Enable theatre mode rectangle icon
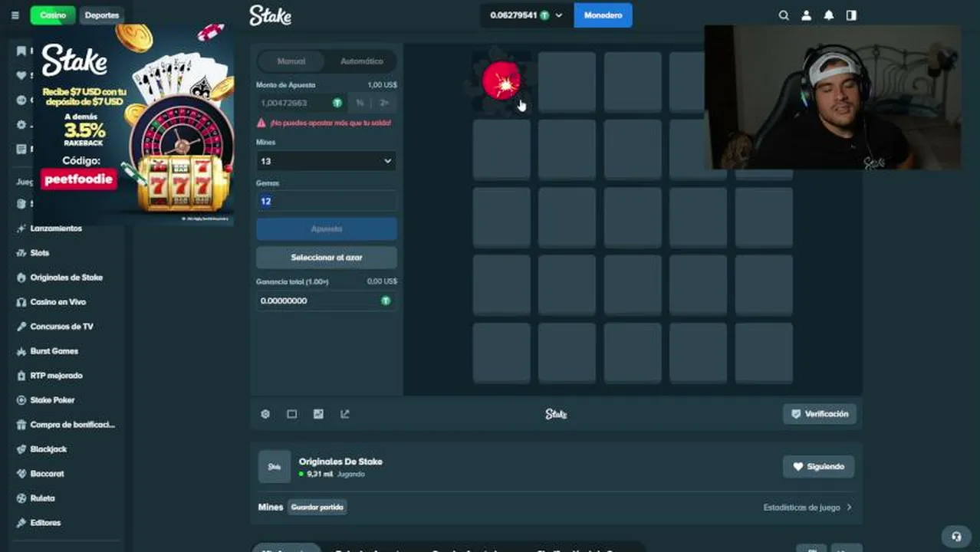 pyautogui.click(x=292, y=414)
